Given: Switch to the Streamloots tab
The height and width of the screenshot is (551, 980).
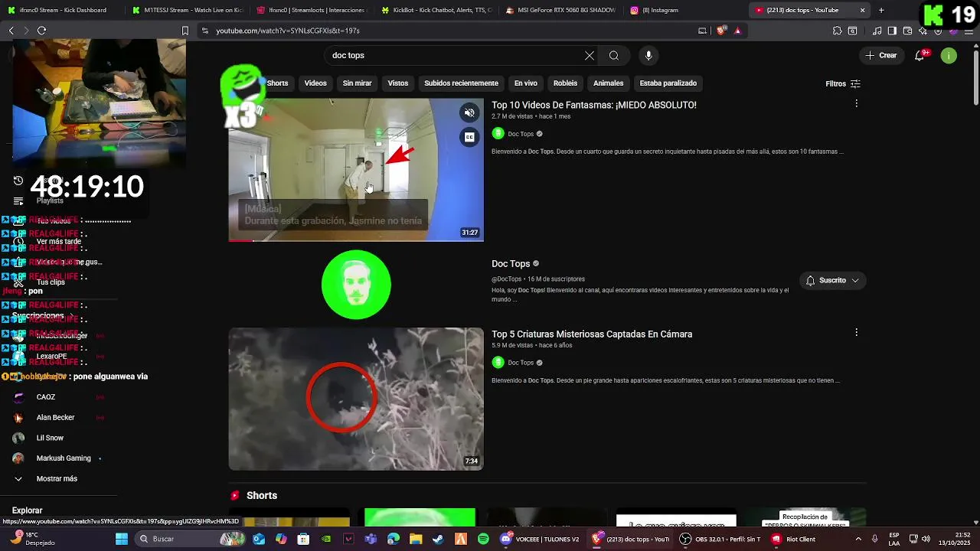Looking at the screenshot, I should coord(311,10).
